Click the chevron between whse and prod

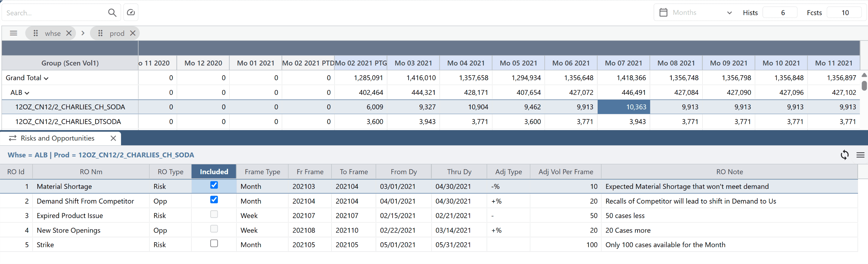(x=83, y=33)
